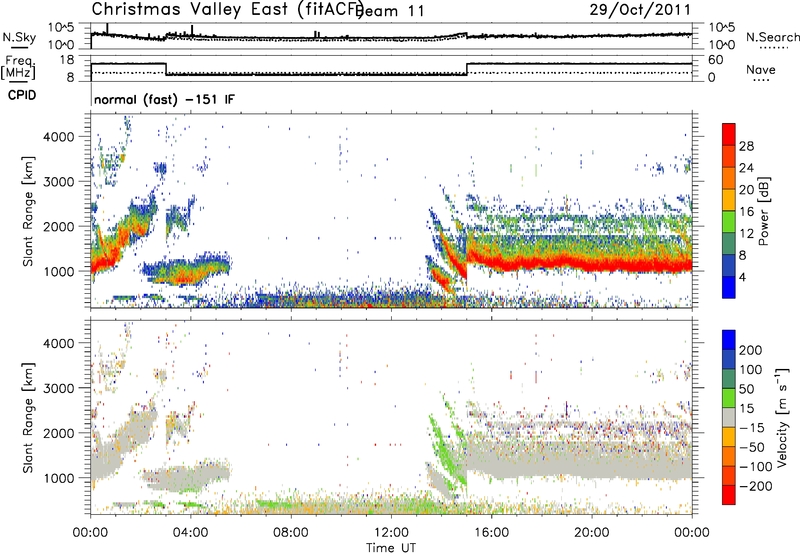Click the '12:00' time axis tick label

point(391,533)
